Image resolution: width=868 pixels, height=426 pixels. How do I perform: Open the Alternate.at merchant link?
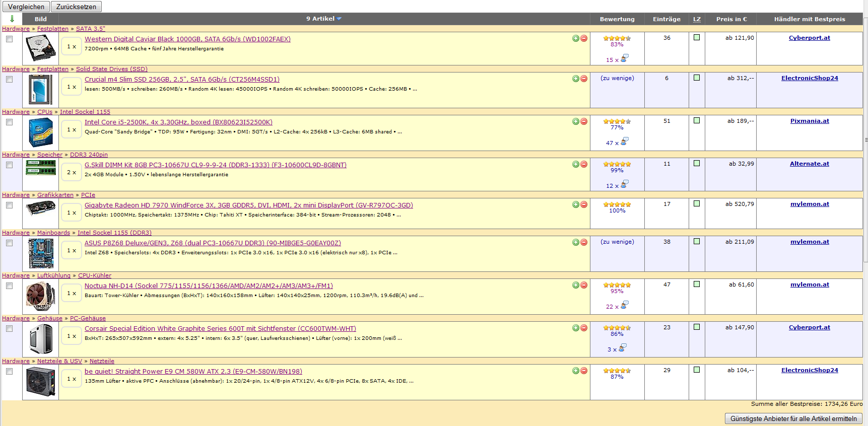coord(809,164)
